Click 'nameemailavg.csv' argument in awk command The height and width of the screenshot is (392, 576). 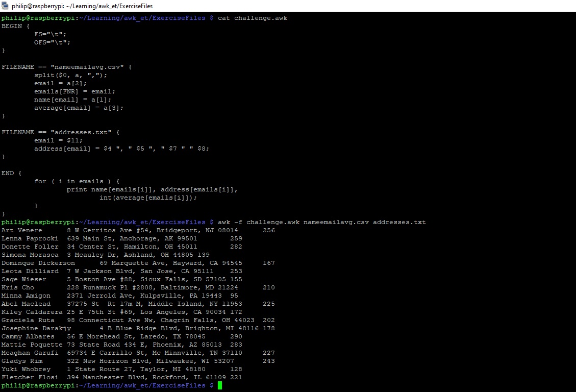pyautogui.click(x=336, y=222)
